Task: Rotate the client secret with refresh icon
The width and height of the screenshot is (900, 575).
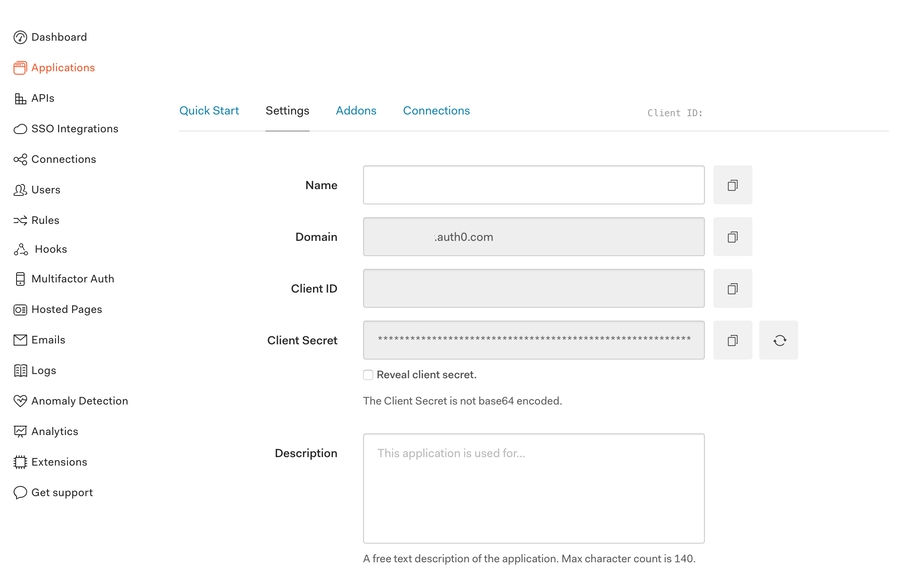Action: pyautogui.click(x=779, y=341)
